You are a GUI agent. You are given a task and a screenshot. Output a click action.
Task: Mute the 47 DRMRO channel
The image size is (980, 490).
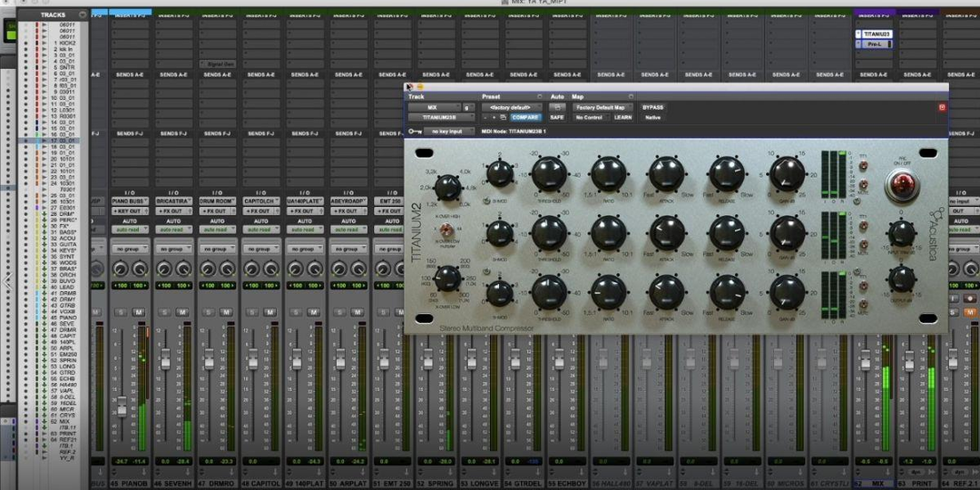click(226, 312)
